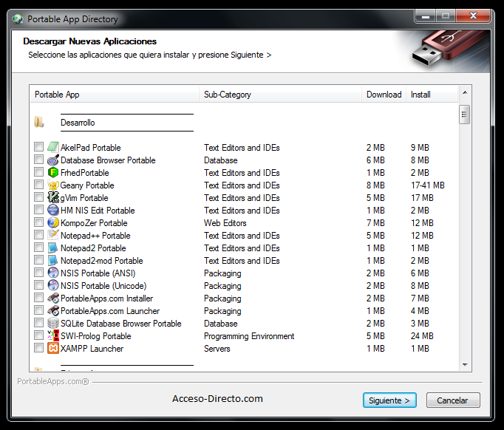Image resolution: width=504 pixels, height=430 pixels.
Task: Click the 24 MB install size
Action: point(422,336)
